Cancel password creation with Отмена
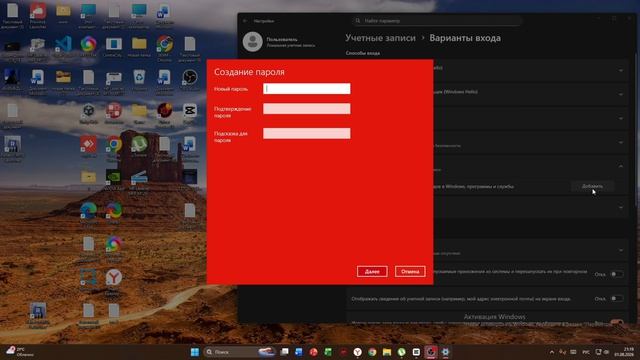This screenshot has width=640, height=360. click(x=410, y=271)
